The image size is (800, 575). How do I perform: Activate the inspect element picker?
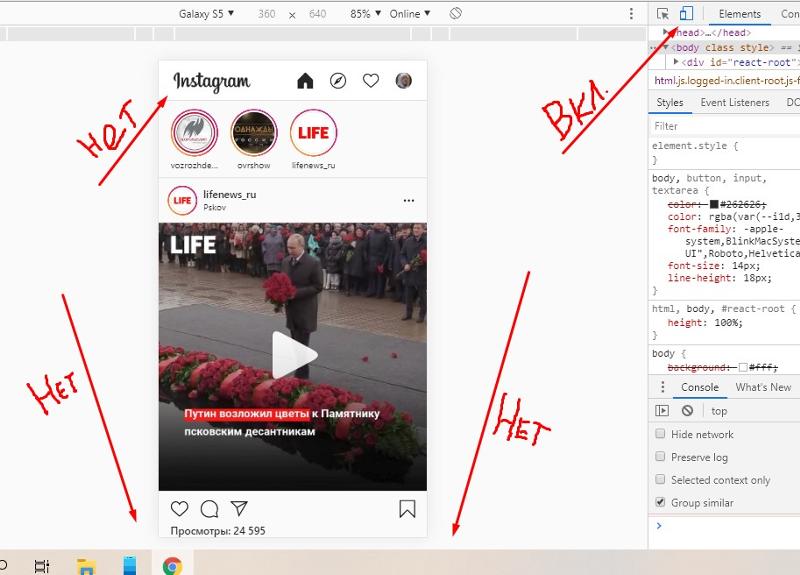point(663,14)
